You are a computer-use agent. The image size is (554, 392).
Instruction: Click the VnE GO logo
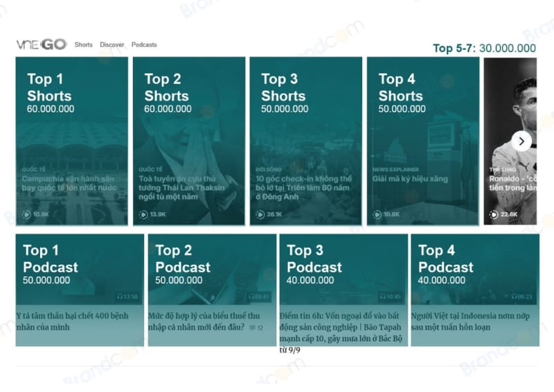pyautogui.click(x=42, y=44)
